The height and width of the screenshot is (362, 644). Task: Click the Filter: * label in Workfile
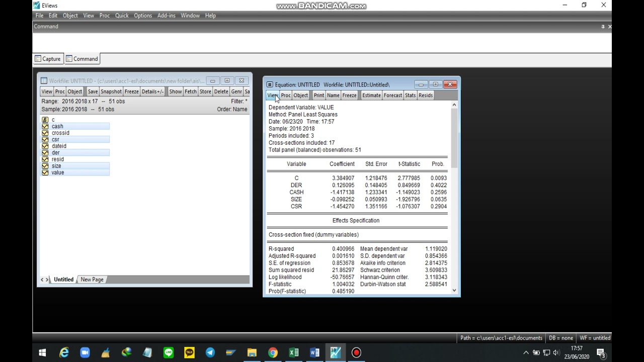(239, 101)
